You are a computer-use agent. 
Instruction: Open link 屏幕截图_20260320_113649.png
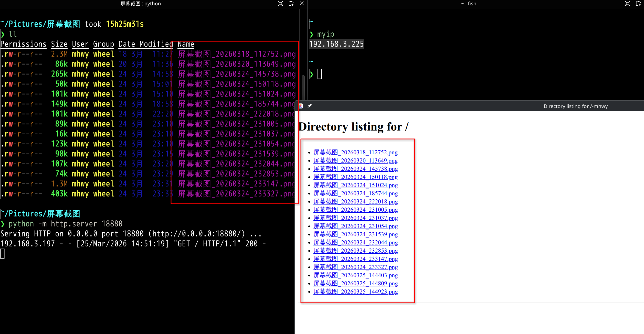coord(355,161)
